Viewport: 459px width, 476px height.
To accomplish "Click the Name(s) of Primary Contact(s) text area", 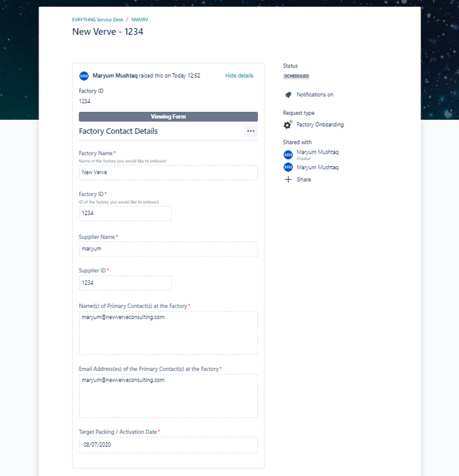I will click(168, 333).
